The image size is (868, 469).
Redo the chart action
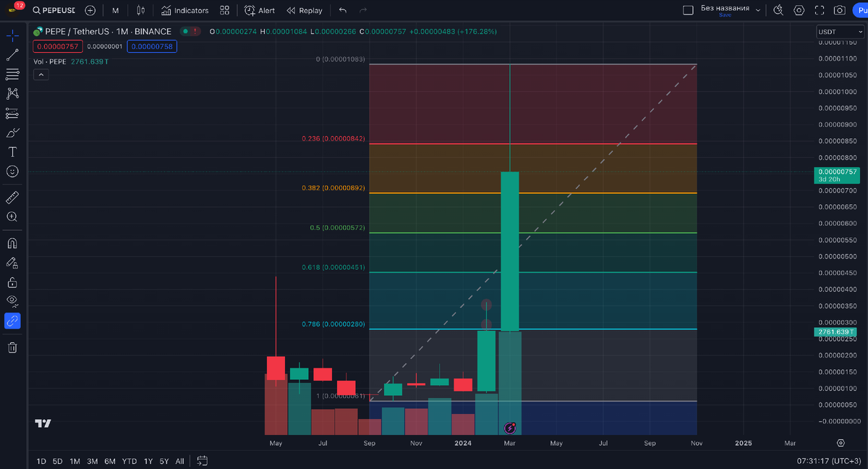pos(363,10)
